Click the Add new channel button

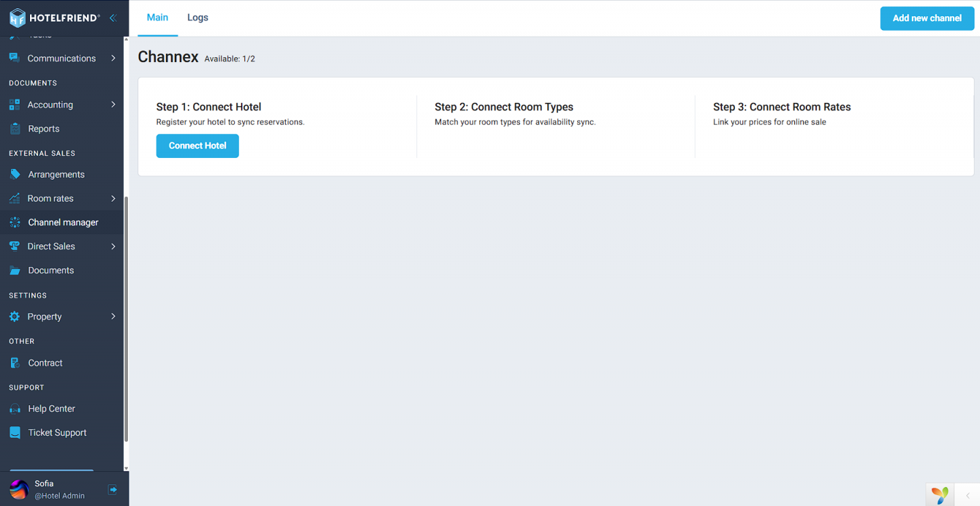pyautogui.click(x=927, y=18)
